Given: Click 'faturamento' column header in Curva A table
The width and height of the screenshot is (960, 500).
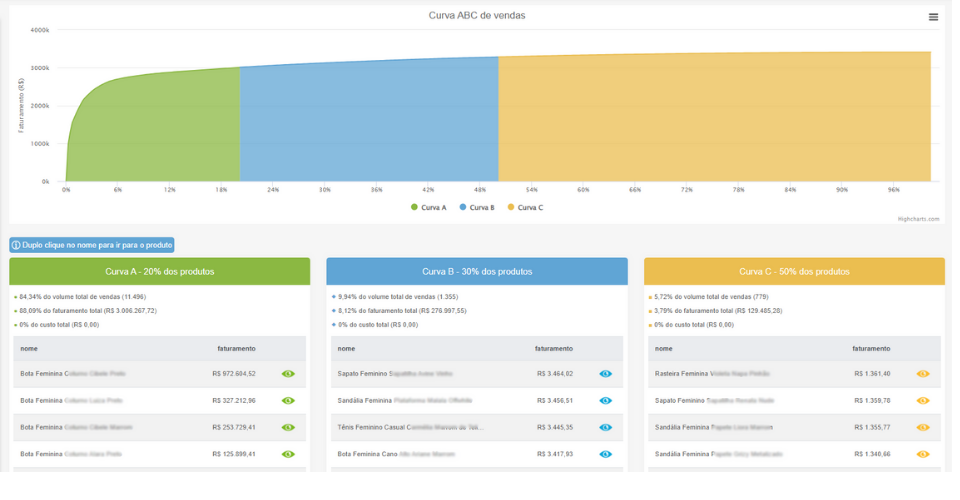Looking at the screenshot, I should click(236, 348).
